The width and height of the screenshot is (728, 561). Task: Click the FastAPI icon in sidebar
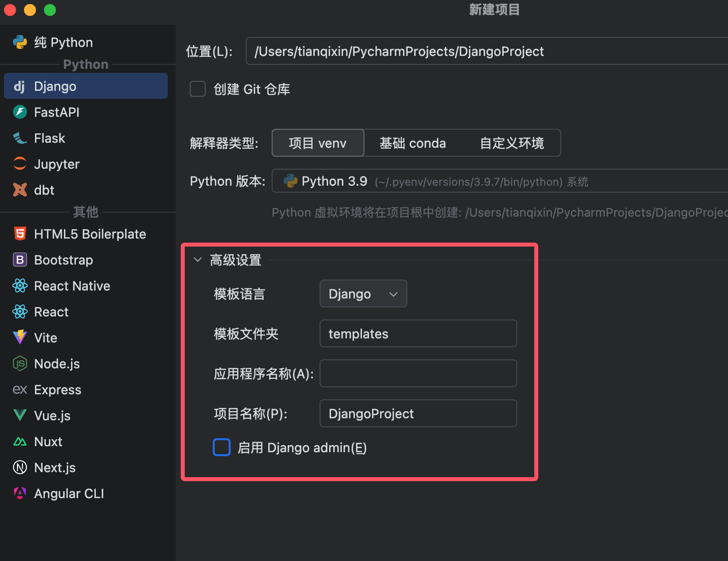20,112
